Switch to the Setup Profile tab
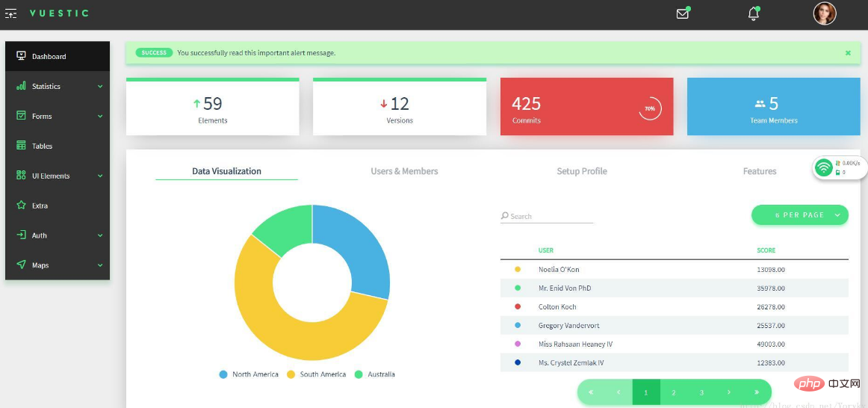 pyautogui.click(x=582, y=171)
